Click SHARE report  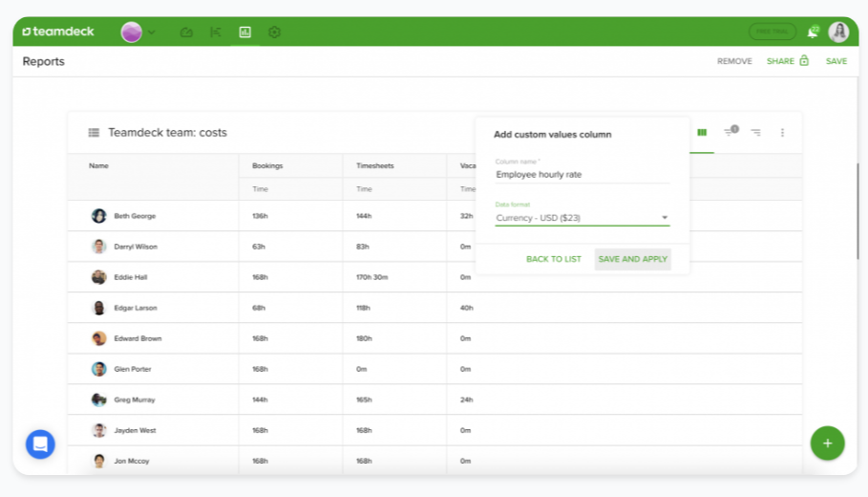pyautogui.click(x=780, y=61)
